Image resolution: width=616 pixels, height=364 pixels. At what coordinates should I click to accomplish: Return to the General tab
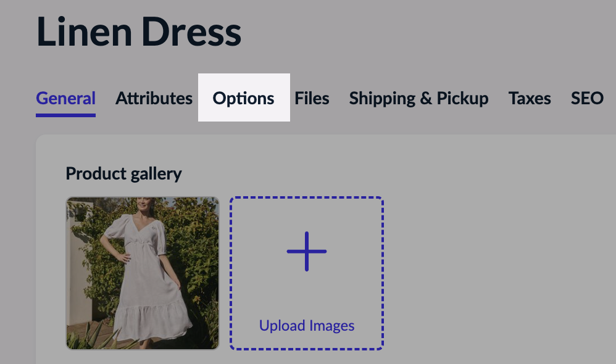pos(65,98)
